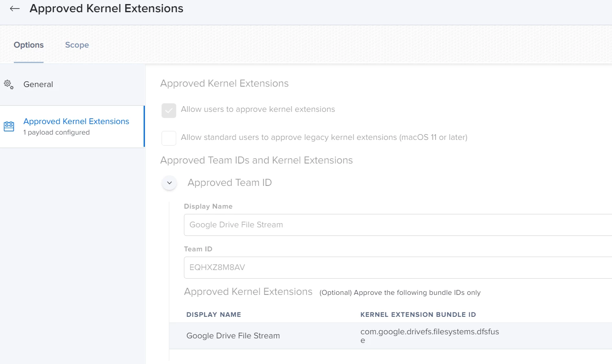Select Approved Kernel Extensions in sidebar
The width and height of the screenshot is (612, 364).
click(76, 121)
